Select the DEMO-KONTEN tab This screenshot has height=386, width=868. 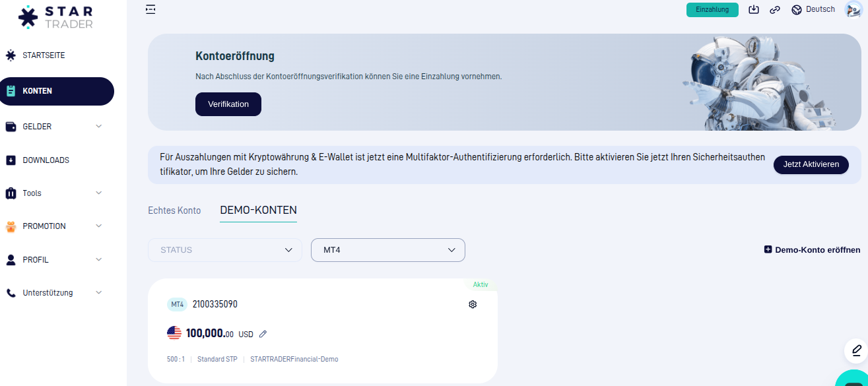tap(258, 210)
